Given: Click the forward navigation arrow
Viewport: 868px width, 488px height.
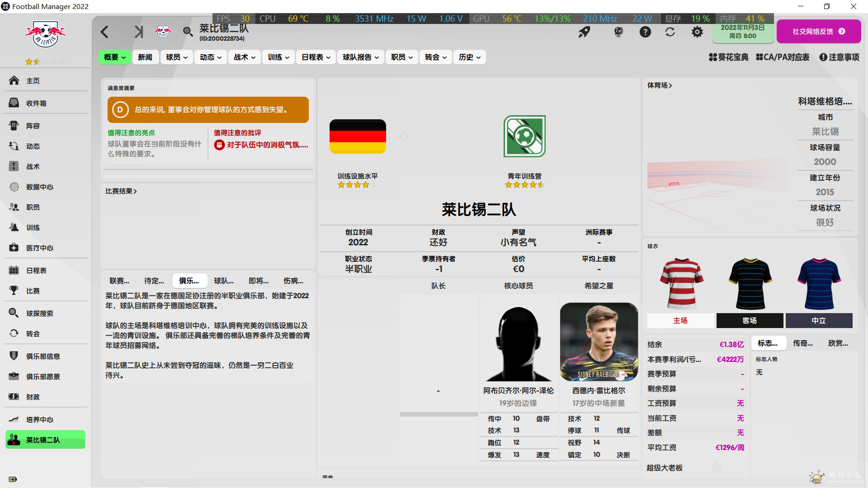Looking at the screenshot, I should [138, 32].
